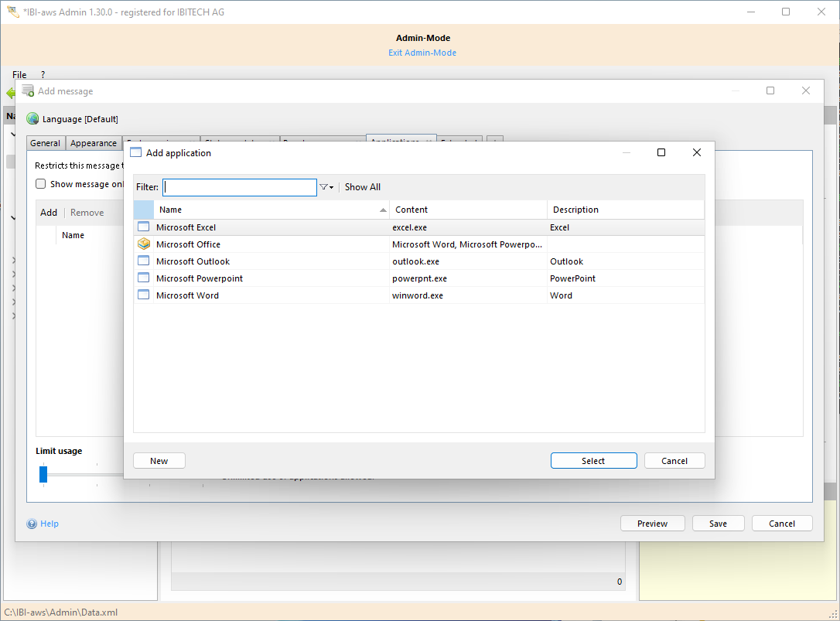Sort by the Content column header
Screen dimensions: 840x621
[x=467, y=210]
